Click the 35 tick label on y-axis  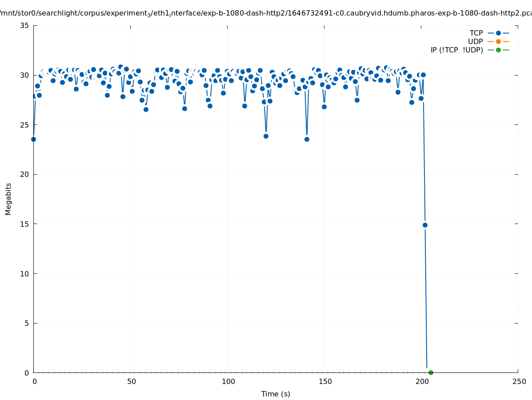[24, 25]
